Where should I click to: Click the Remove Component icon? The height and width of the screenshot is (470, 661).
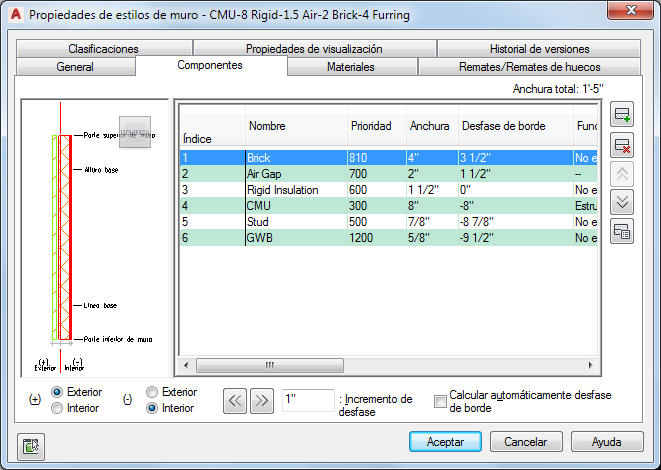click(622, 145)
